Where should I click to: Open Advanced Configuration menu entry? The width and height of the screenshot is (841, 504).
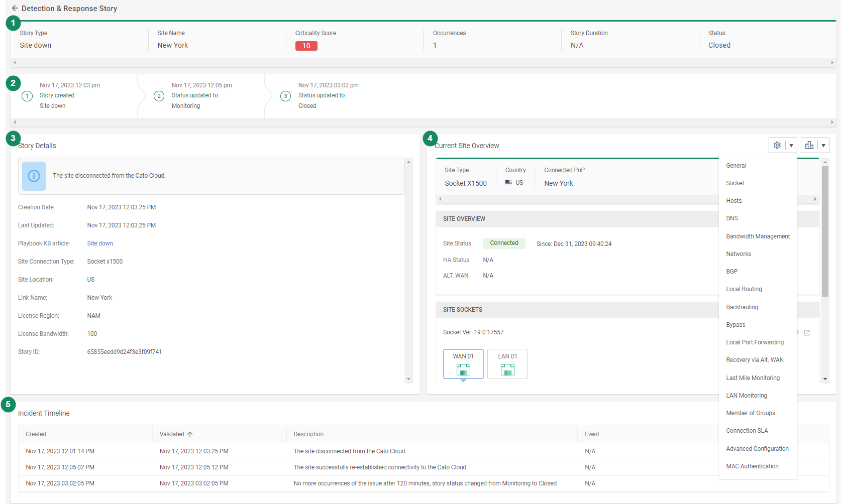(757, 449)
